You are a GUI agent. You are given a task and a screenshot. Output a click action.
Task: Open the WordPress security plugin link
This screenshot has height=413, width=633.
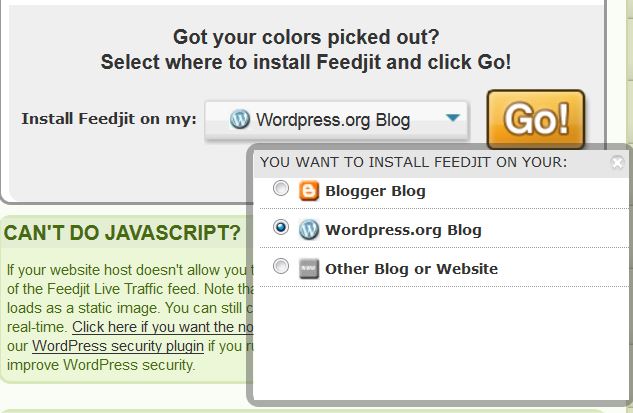118,346
